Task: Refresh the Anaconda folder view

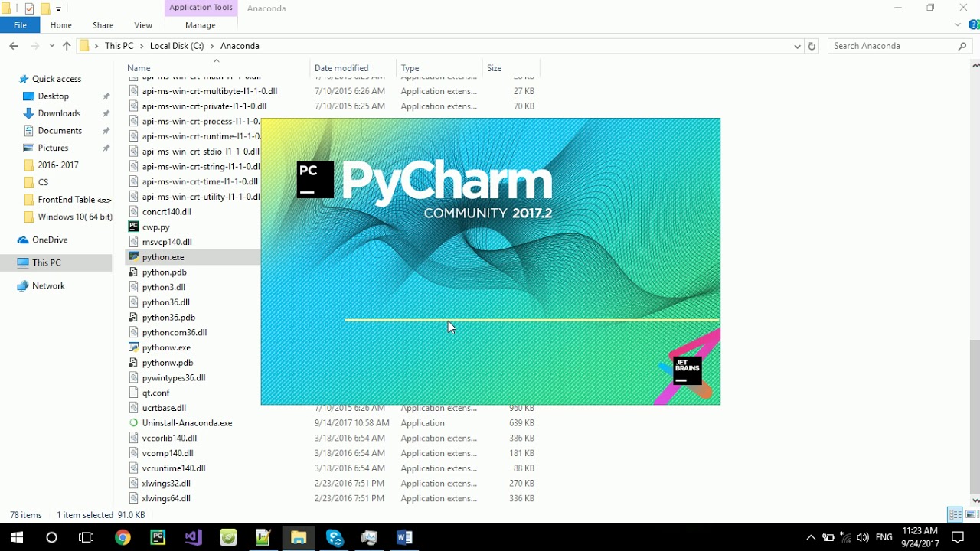Action: tap(812, 46)
